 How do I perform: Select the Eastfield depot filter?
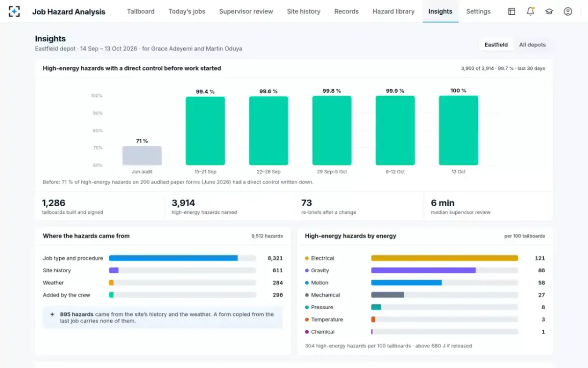496,45
